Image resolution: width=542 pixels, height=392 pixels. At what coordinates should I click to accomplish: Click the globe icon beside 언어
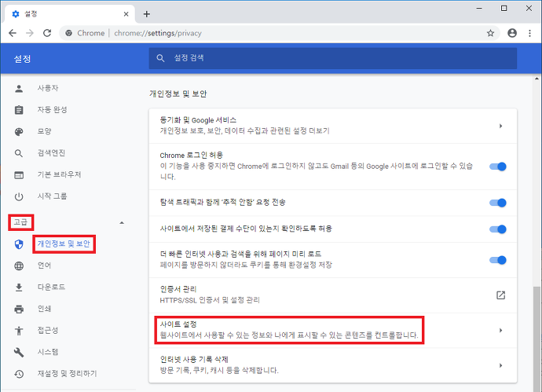19,266
